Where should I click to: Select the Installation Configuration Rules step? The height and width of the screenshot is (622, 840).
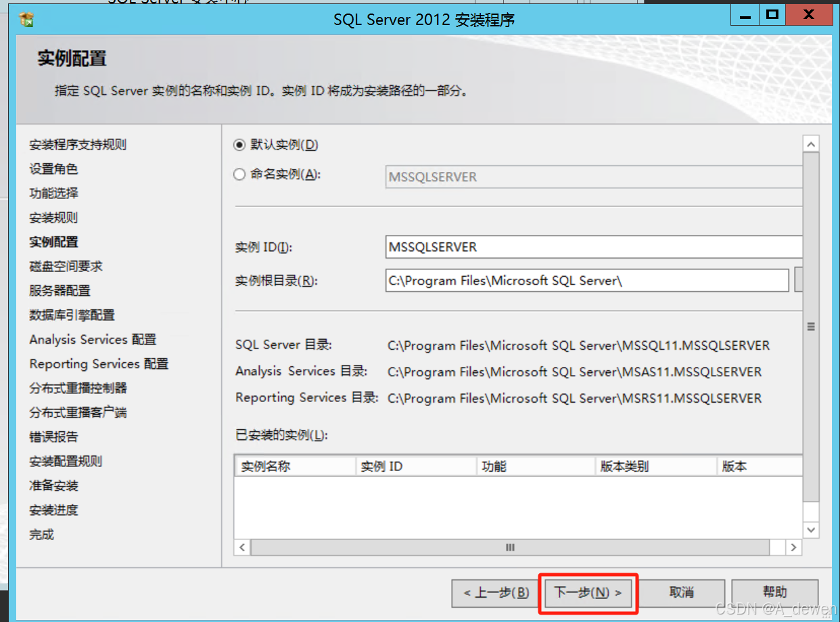[x=66, y=462]
